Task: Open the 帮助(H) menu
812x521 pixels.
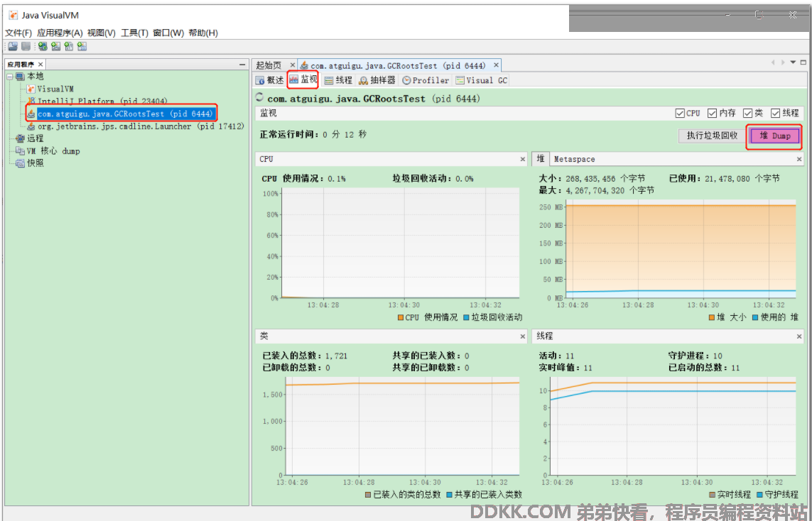Action: pos(203,33)
